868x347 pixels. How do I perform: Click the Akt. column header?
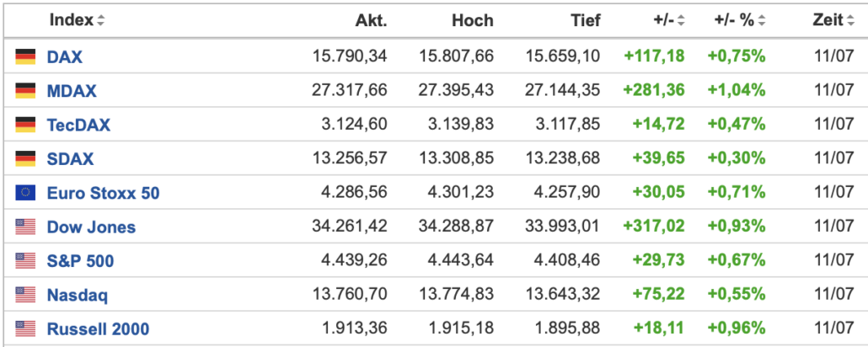[x=372, y=21]
